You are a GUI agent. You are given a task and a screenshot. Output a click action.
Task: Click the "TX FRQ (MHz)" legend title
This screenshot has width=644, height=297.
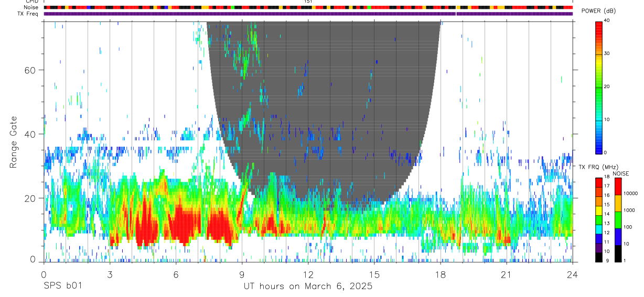pyautogui.click(x=599, y=167)
